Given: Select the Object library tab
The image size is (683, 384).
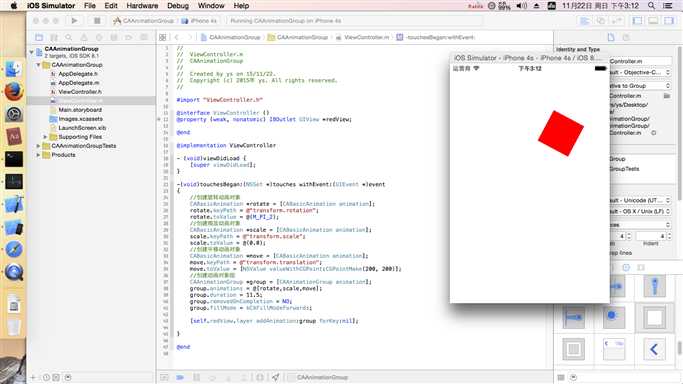Looking at the screenshot, I should point(626,267).
